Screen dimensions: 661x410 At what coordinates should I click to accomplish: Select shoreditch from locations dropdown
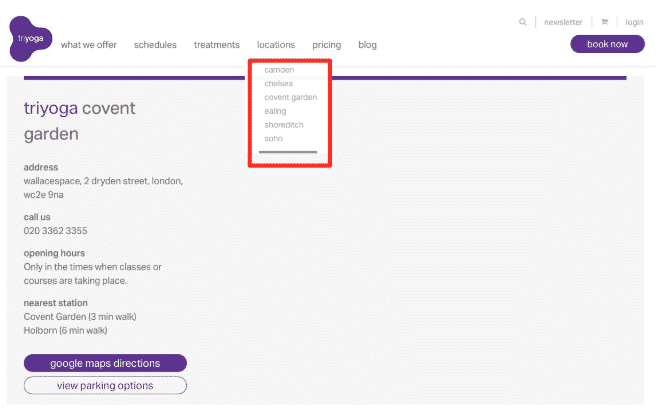coord(284,125)
